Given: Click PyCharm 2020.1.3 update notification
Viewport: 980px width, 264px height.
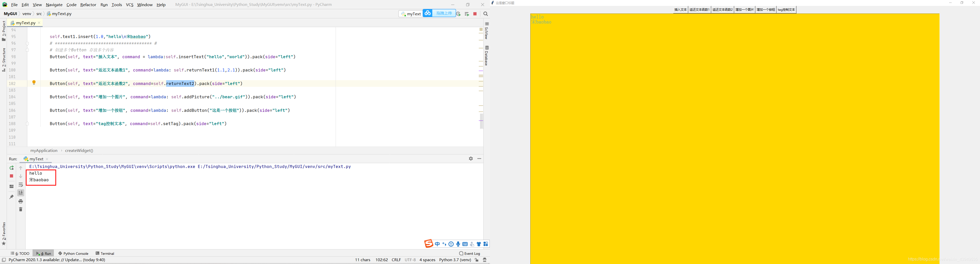Looking at the screenshot, I should [x=57, y=260].
